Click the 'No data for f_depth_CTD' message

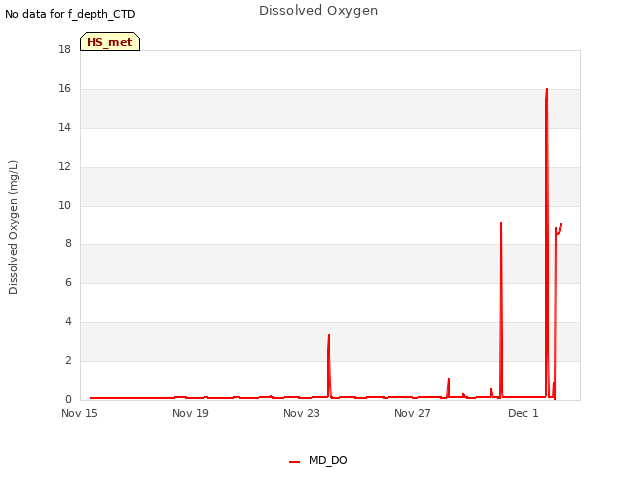tap(70, 14)
